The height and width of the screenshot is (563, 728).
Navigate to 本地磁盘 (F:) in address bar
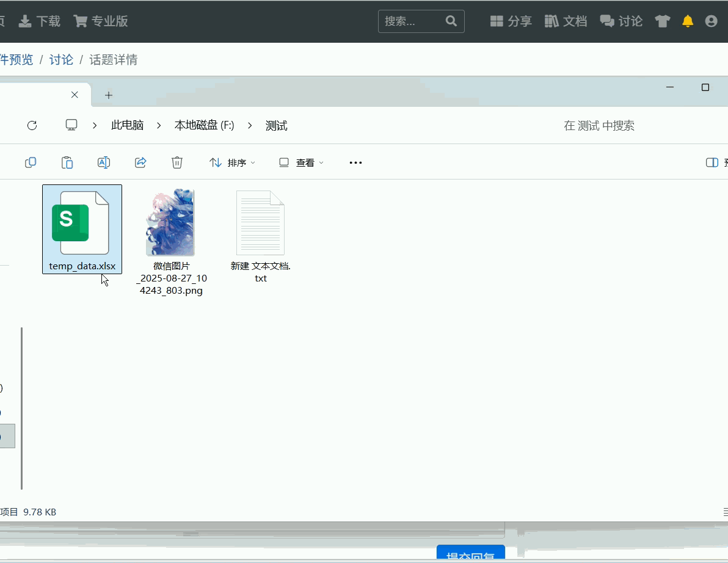204,125
